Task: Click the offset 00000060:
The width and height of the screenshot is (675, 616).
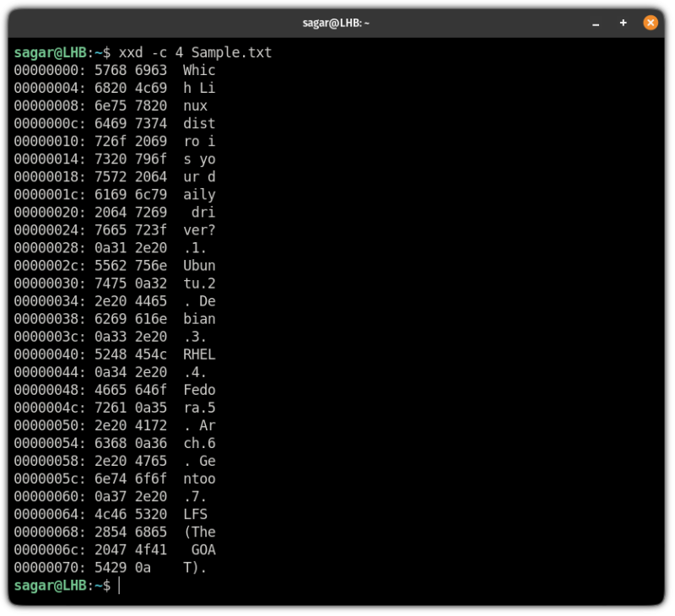Action: pos(50,497)
